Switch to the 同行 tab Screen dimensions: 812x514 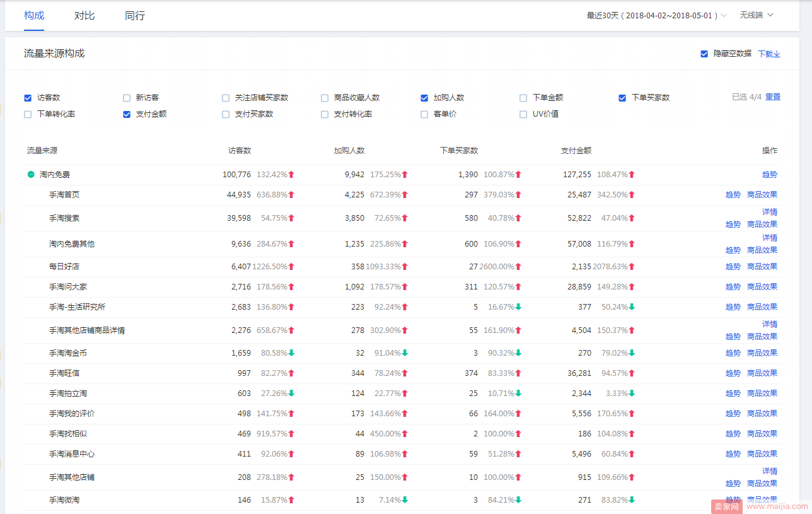pyautogui.click(x=135, y=15)
